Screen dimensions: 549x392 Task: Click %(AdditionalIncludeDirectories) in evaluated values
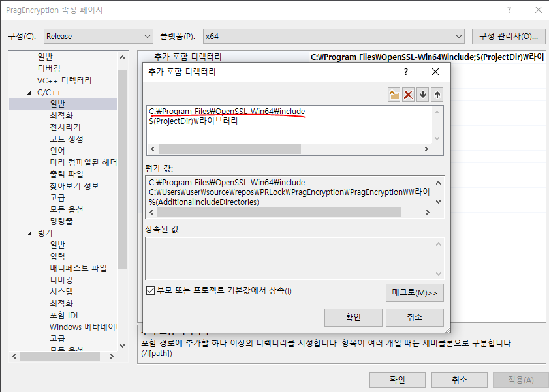204,202
